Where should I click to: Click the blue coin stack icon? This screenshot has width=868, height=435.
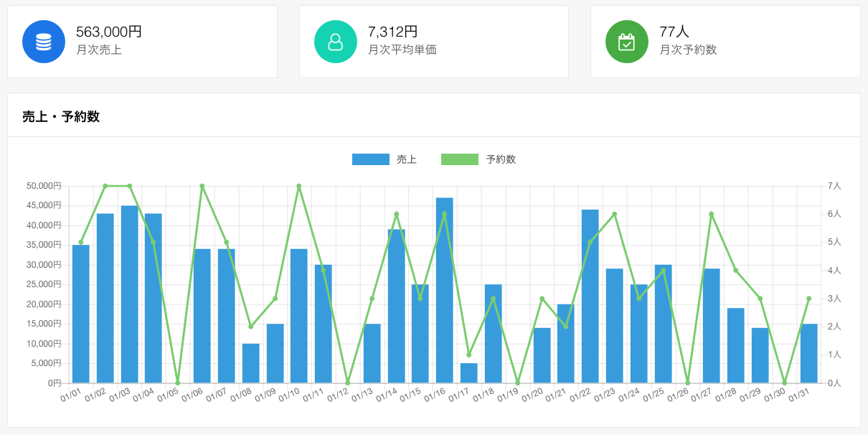click(x=44, y=42)
